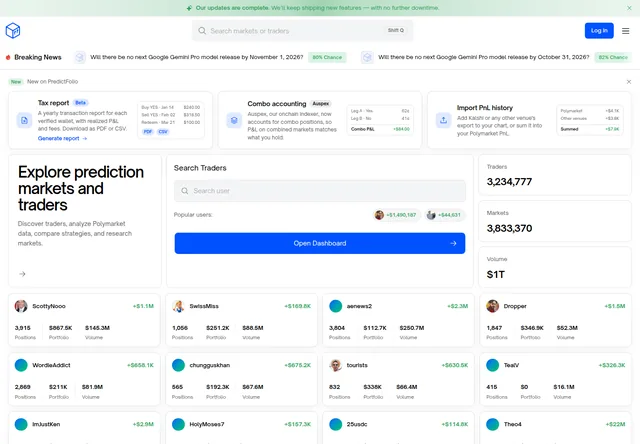This screenshot has width=640, height=444.
Task: Click the Import PnL history upload icon
Action: (x=443, y=120)
